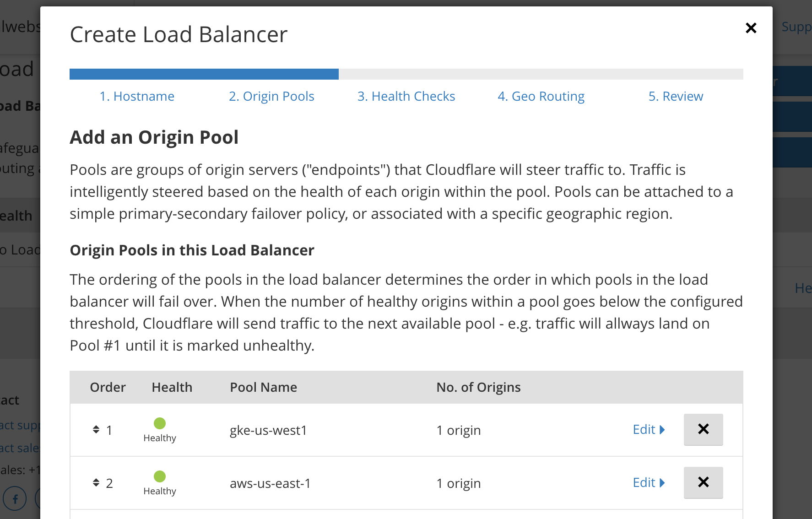Click origin count for gke-us-west1
The width and height of the screenshot is (812, 519).
point(458,430)
